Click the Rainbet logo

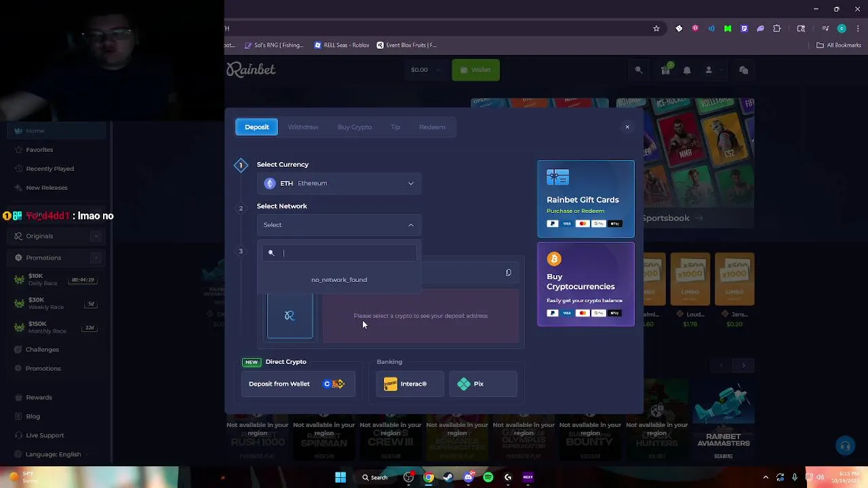(x=251, y=69)
